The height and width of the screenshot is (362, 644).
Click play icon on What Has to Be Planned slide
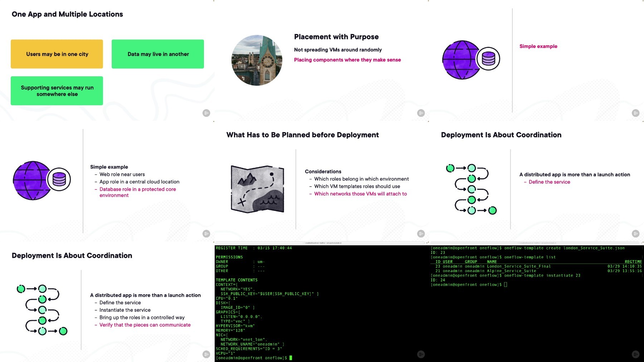point(421,233)
